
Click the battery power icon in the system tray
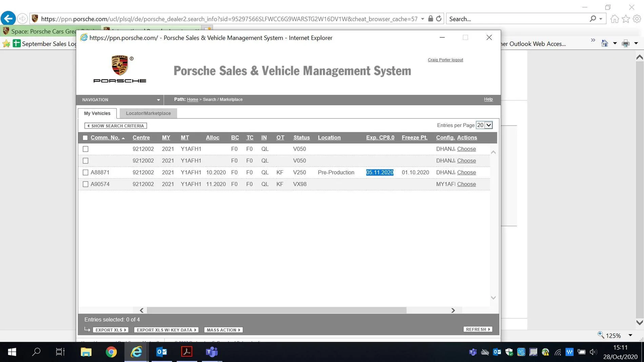[x=582, y=352]
